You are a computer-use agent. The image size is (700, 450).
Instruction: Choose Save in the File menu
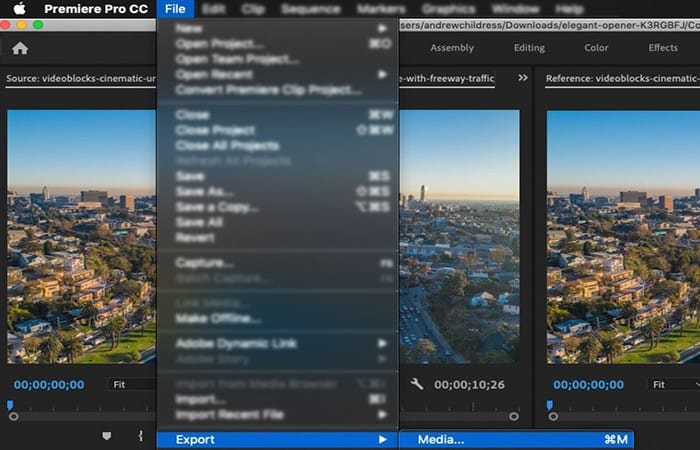pyautogui.click(x=278, y=176)
